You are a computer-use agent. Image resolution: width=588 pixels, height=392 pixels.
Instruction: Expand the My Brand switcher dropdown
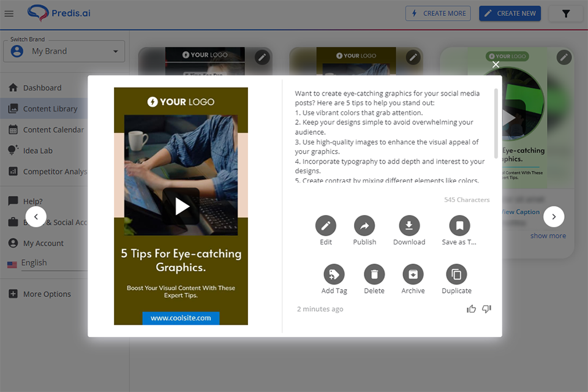tap(64, 51)
